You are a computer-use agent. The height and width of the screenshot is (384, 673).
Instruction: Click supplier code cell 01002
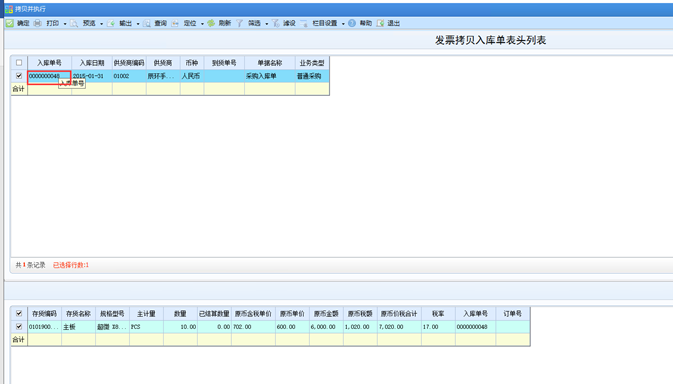tap(129, 76)
